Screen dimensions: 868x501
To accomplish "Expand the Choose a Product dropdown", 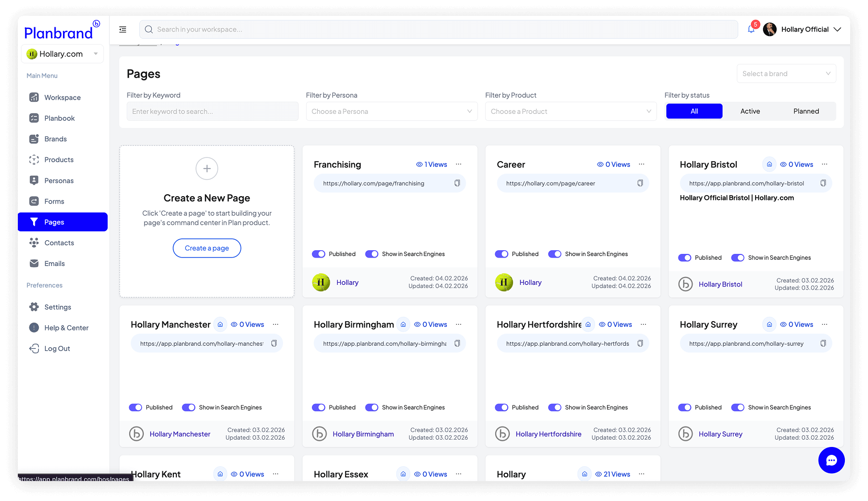I will pos(570,111).
